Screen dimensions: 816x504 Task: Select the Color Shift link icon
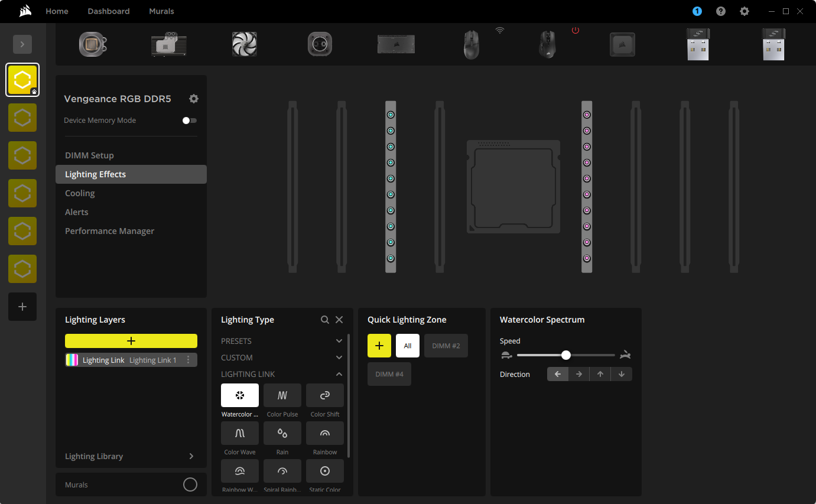[x=325, y=395]
